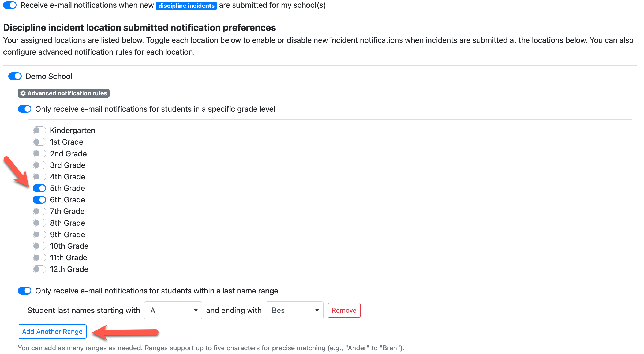Turn off 6th Grade notifications

(39, 200)
